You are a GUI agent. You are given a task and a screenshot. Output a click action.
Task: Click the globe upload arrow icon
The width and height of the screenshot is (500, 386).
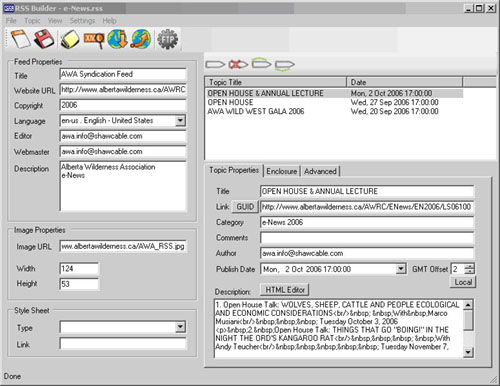click(x=141, y=39)
